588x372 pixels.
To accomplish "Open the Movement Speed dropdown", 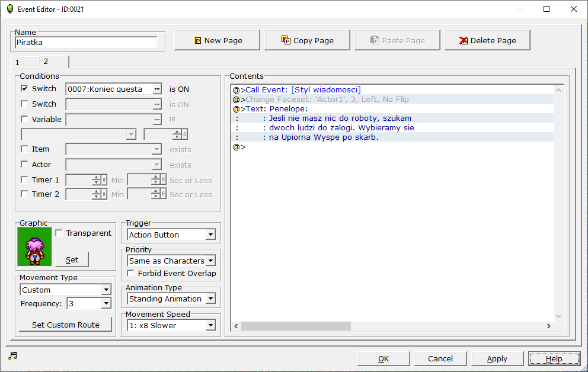I will tap(210, 325).
